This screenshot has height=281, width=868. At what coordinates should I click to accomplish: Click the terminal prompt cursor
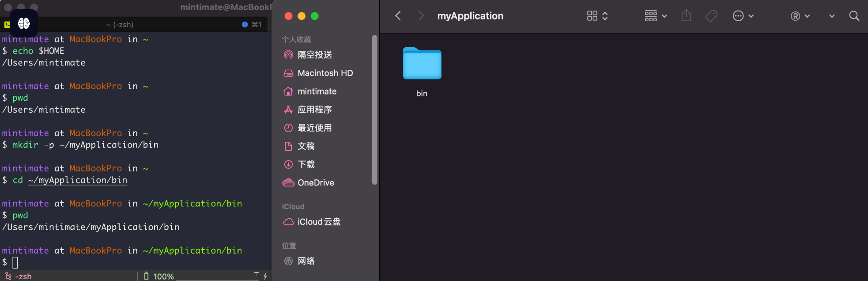point(15,262)
